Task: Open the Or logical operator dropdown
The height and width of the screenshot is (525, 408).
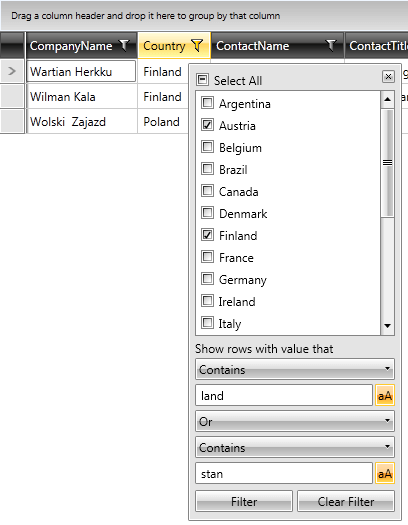Action: click(295, 421)
